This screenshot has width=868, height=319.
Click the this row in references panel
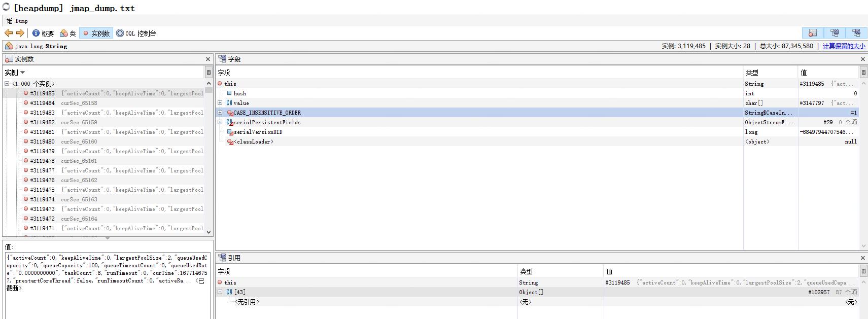[537, 282]
